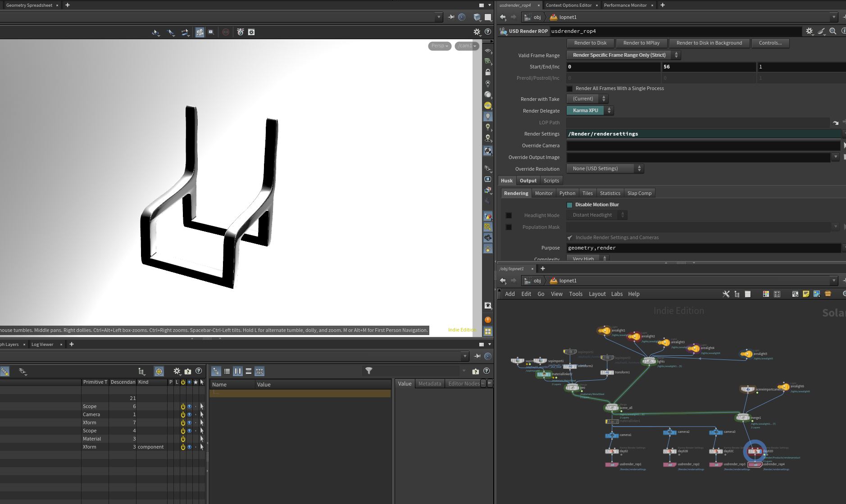The height and width of the screenshot is (504, 846).
Task: Click the usdrender_rop1 node
Action: [612, 464]
